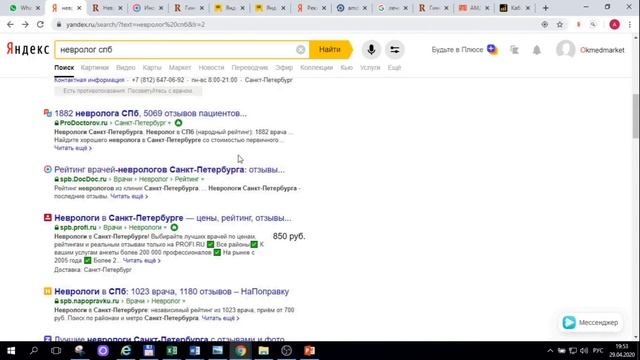
Task: Open the Ещё more tabs dropdown
Action: pyautogui.click(x=394, y=68)
